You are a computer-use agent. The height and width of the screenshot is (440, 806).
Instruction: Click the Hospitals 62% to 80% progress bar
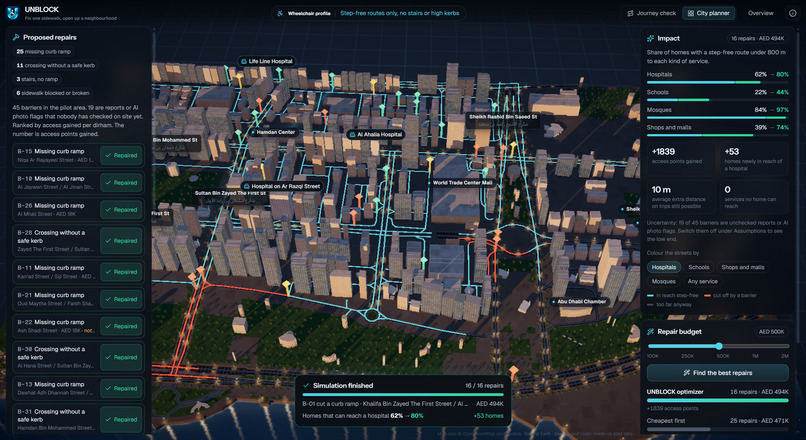tap(718, 82)
